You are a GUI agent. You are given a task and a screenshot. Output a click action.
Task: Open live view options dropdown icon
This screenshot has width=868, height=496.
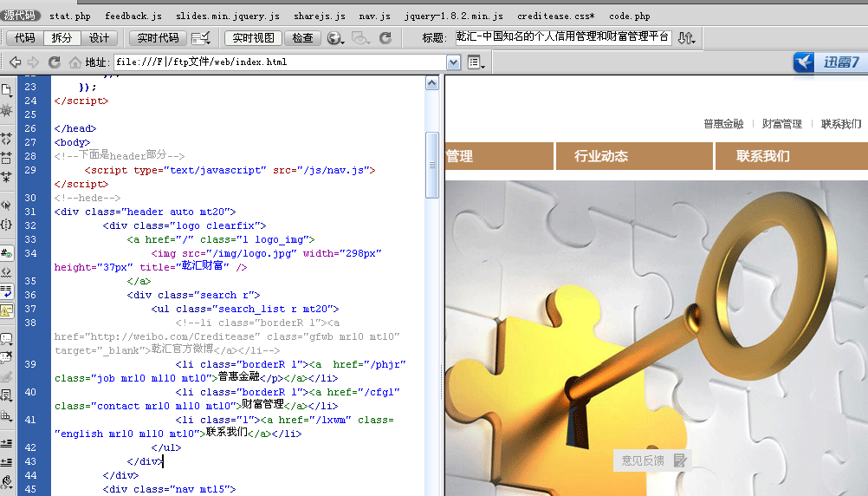click(x=200, y=37)
